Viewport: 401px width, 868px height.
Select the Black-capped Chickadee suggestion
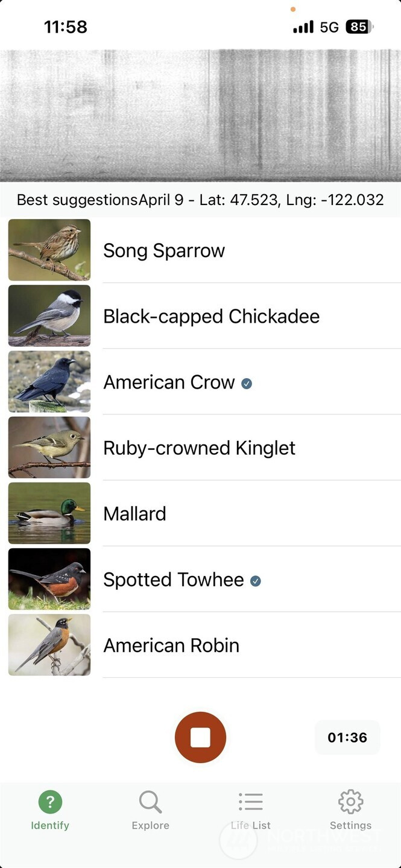tap(211, 316)
